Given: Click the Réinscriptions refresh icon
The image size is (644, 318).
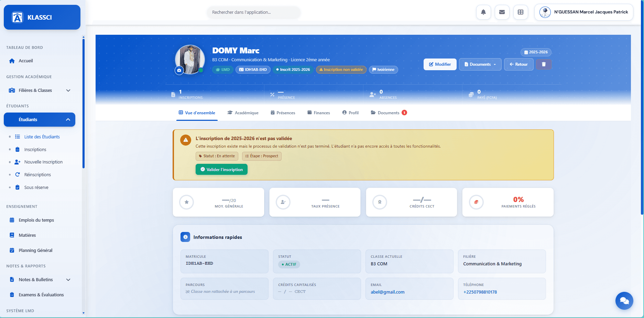Looking at the screenshot, I should click(18, 174).
